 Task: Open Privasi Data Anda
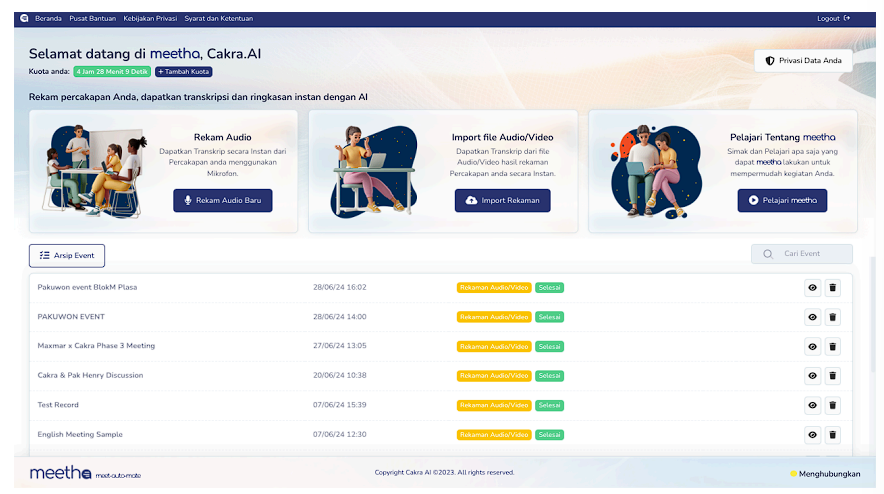coord(803,60)
